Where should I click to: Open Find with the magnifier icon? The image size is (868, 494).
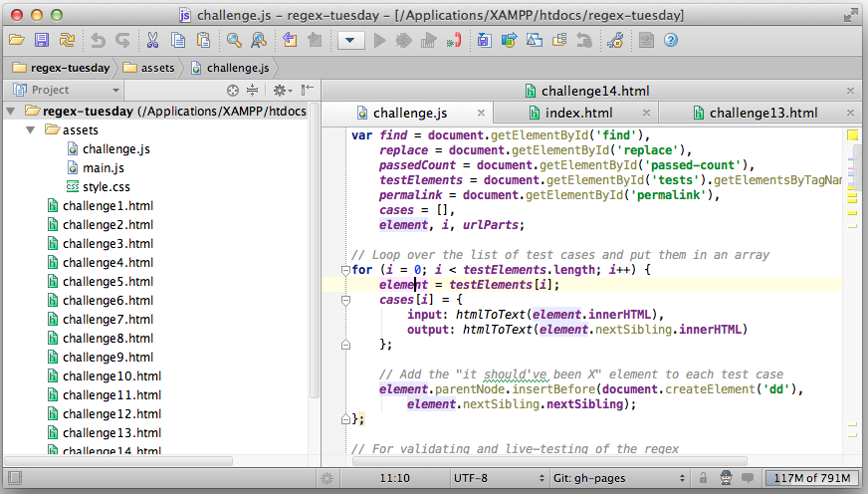tap(234, 41)
